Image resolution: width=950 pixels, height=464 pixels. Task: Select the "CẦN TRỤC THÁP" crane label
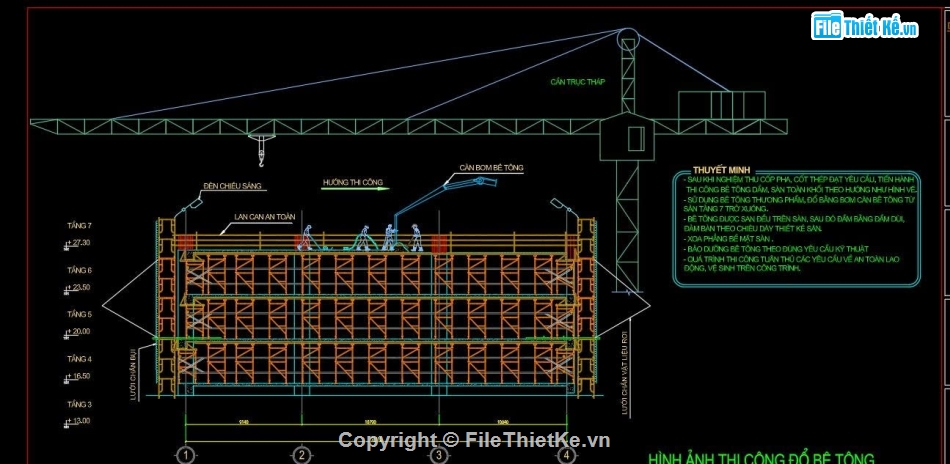point(577,81)
